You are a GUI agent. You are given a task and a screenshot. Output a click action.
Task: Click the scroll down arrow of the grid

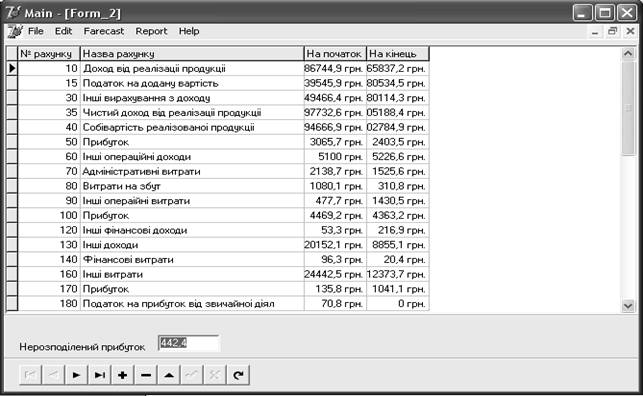pos(628,305)
